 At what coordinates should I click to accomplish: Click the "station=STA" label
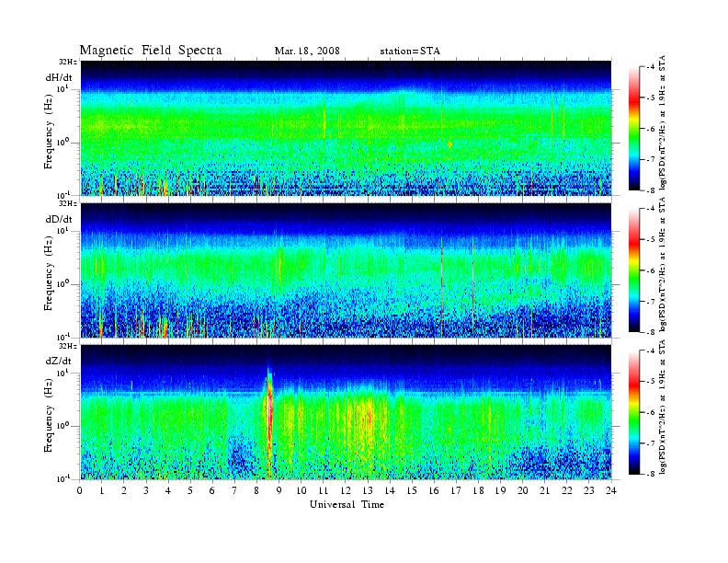pos(410,52)
